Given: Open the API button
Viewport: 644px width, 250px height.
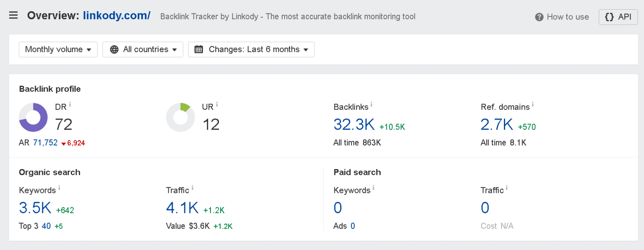Looking at the screenshot, I should tap(618, 17).
